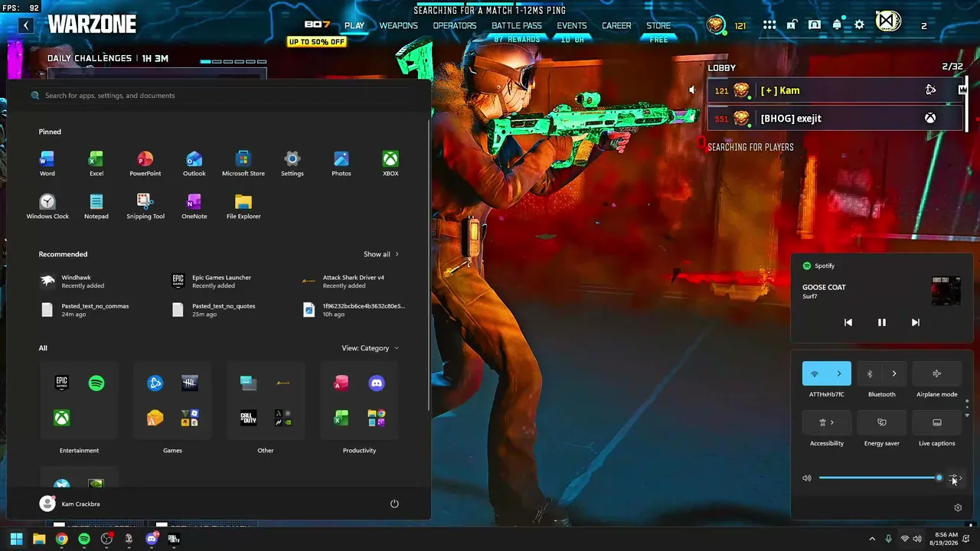
Task: Expand the Wi-Fi network list
Action: click(x=839, y=373)
